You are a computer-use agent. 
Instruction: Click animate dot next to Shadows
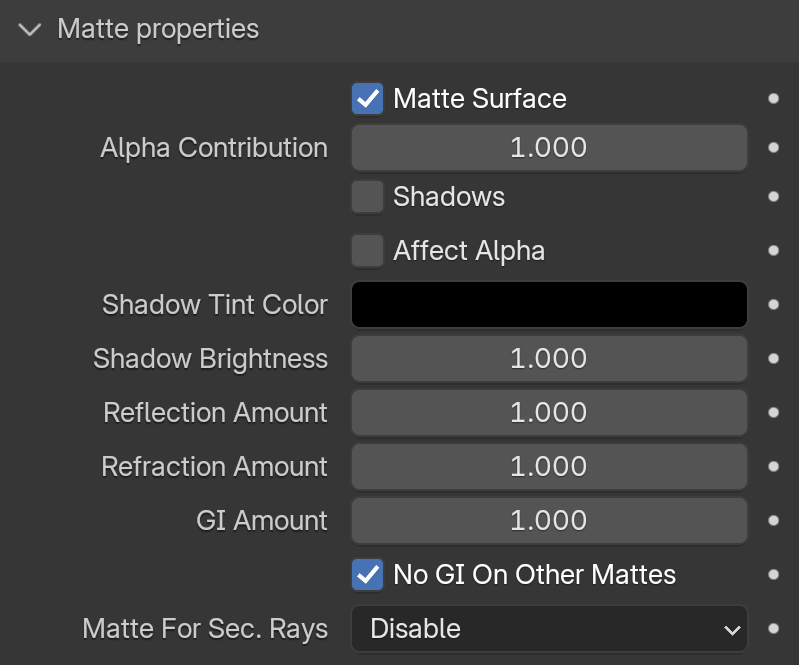pyautogui.click(x=773, y=197)
